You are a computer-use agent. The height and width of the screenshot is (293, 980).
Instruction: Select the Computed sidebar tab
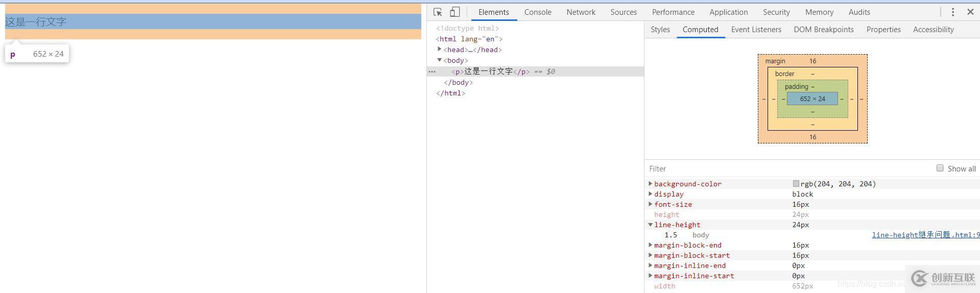tap(700, 30)
